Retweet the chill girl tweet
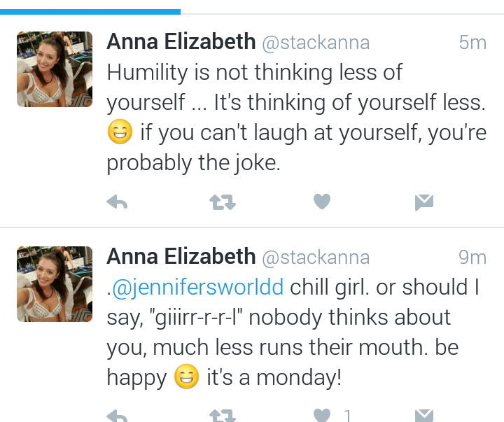The image size is (504, 422). [x=223, y=416]
